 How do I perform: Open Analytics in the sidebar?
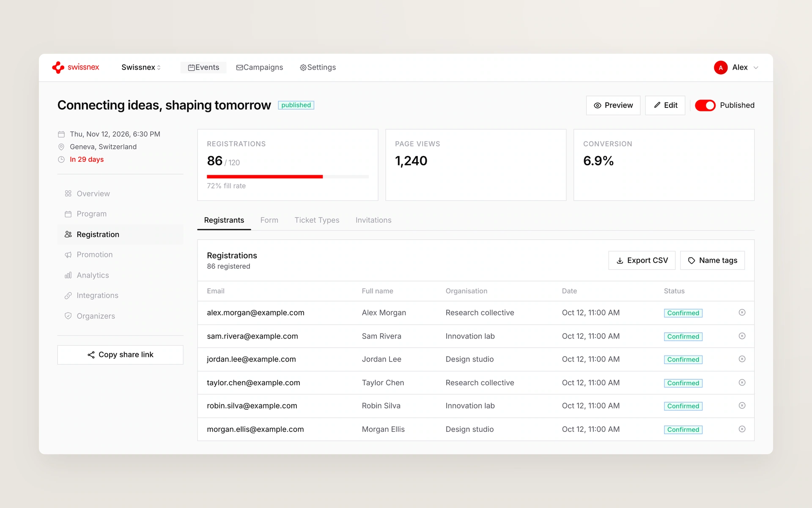[x=120, y=275]
